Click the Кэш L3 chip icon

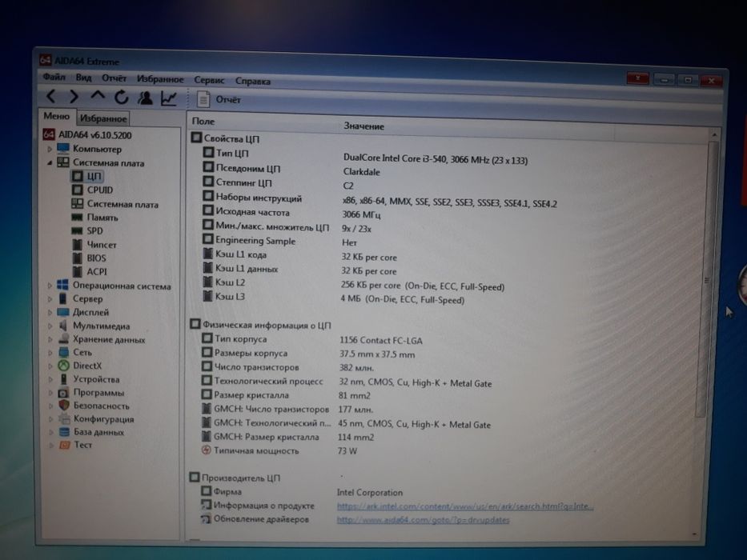tap(207, 296)
